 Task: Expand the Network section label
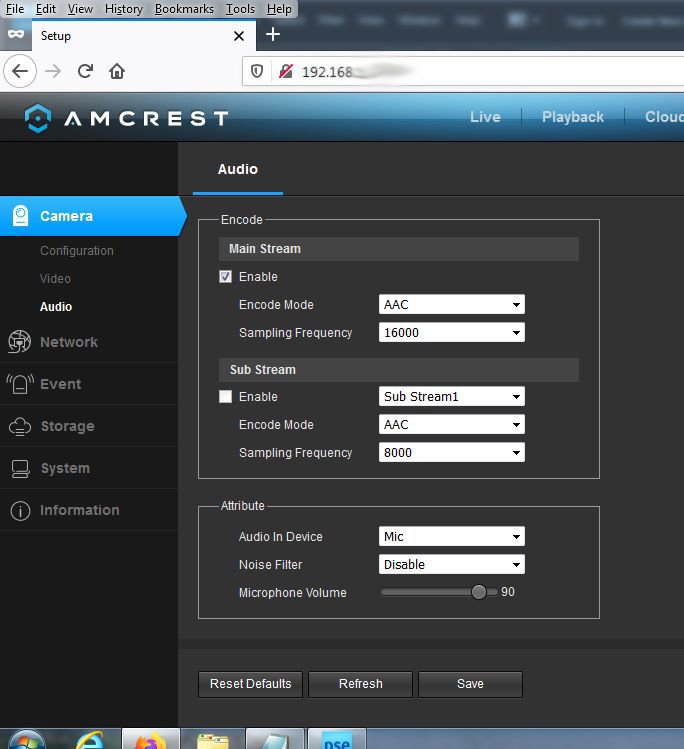[x=69, y=342]
